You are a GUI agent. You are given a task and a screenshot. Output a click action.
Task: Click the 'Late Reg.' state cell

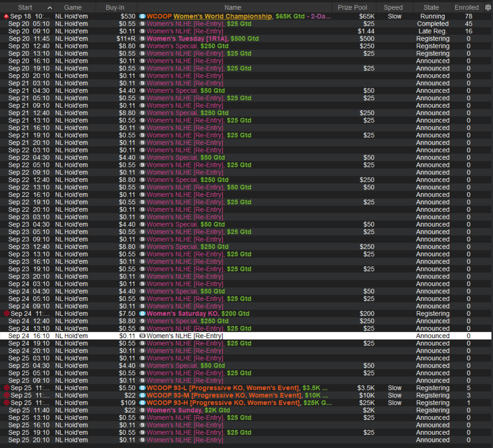(x=432, y=31)
